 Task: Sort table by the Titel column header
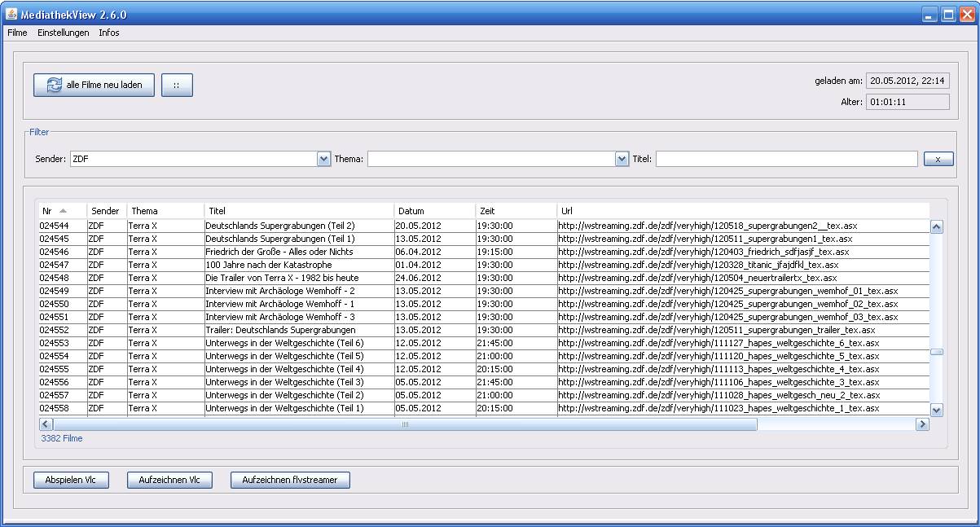tap(299, 211)
